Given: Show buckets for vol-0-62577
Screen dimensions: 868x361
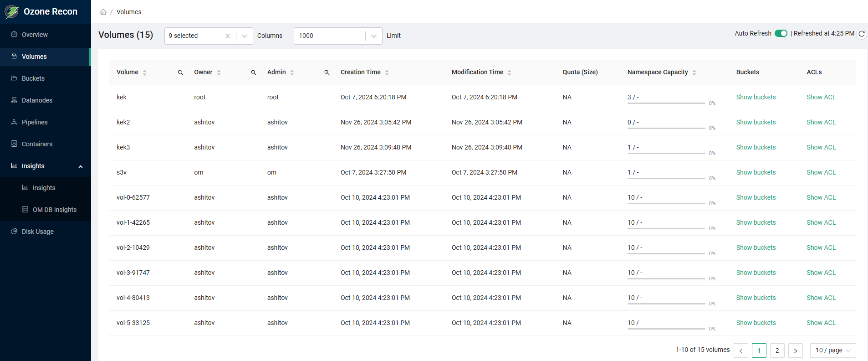Looking at the screenshot, I should [756, 197].
